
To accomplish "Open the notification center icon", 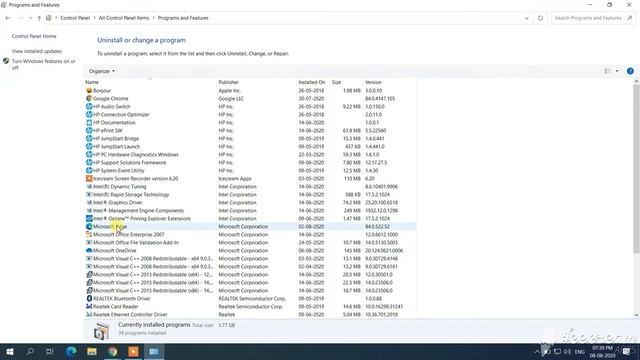I will (x=627, y=351).
